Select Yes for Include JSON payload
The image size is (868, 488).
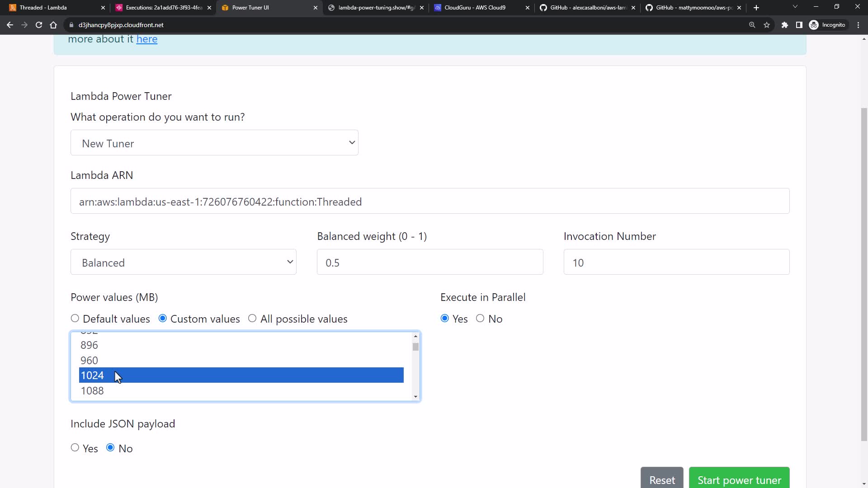click(x=75, y=448)
